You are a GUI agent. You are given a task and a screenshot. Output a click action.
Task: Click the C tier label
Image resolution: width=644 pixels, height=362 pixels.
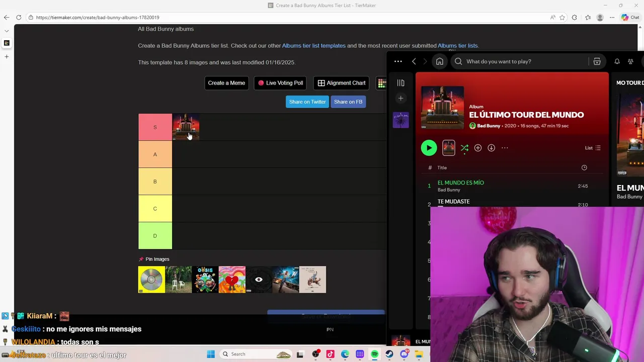pyautogui.click(x=155, y=209)
